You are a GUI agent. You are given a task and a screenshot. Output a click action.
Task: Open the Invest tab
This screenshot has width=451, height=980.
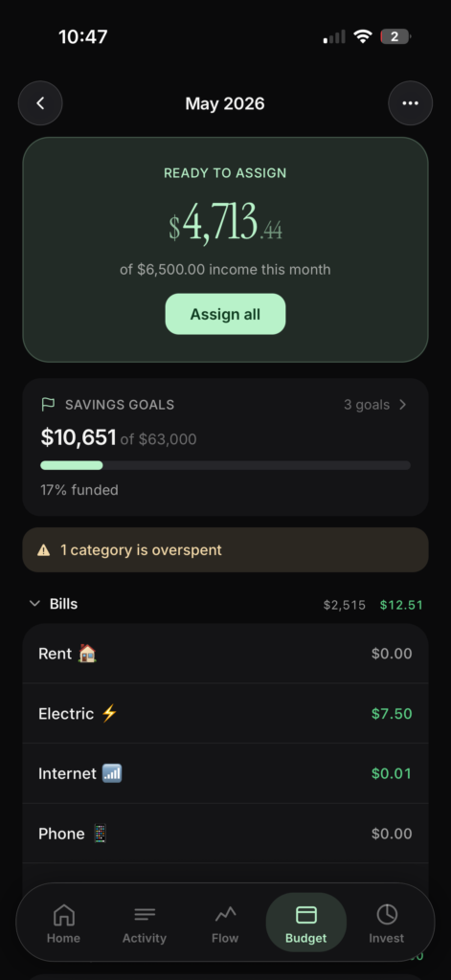[387, 925]
